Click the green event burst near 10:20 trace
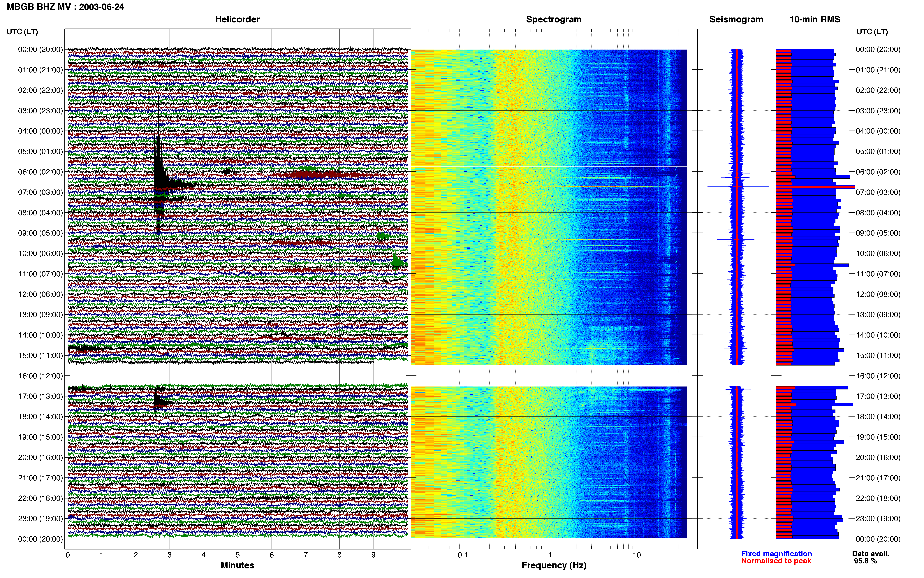The height and width of the screenshot is (578, 924). click(x=399, y=262)
